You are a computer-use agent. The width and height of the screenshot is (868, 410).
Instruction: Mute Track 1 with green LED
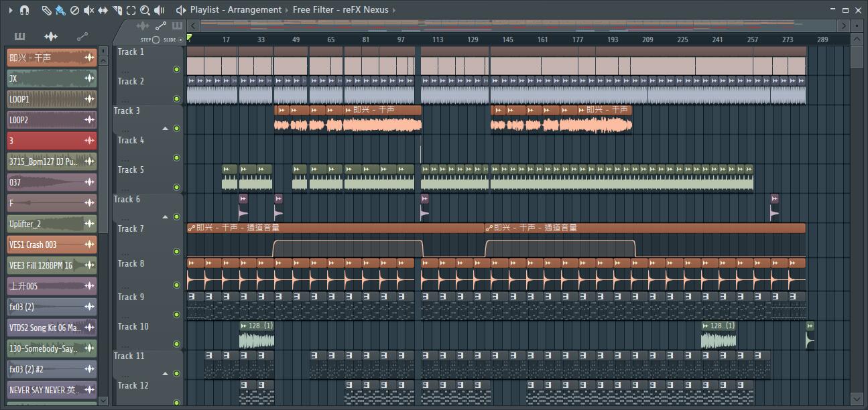tap(177, 69)
